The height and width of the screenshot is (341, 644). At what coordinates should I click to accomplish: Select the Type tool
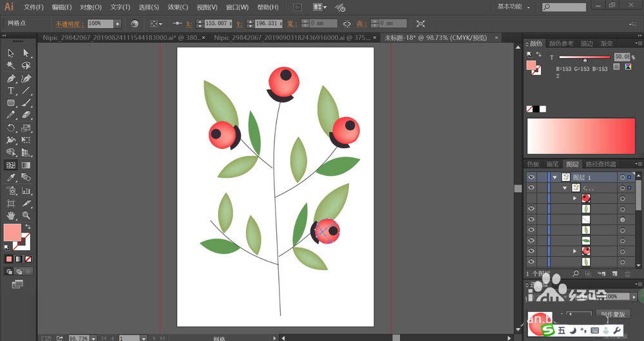[x=11, y=90]
